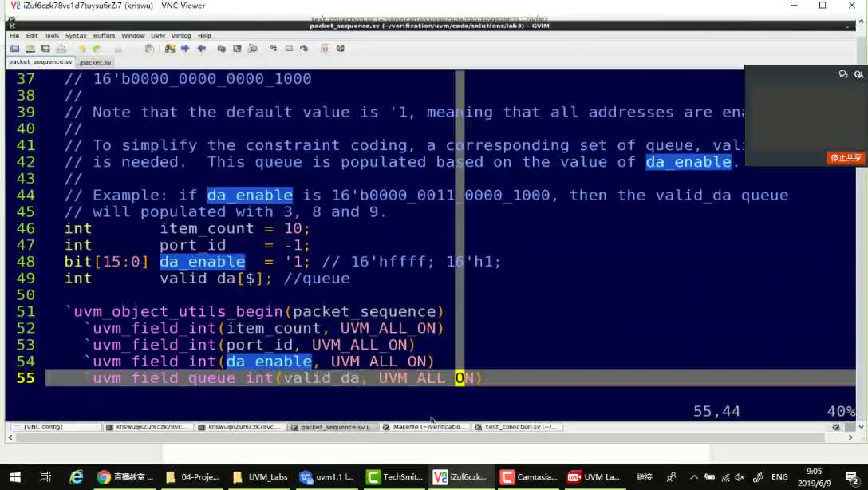Switch to the packet.sv tab
This screenshot has height=490, width=868.
95,62
